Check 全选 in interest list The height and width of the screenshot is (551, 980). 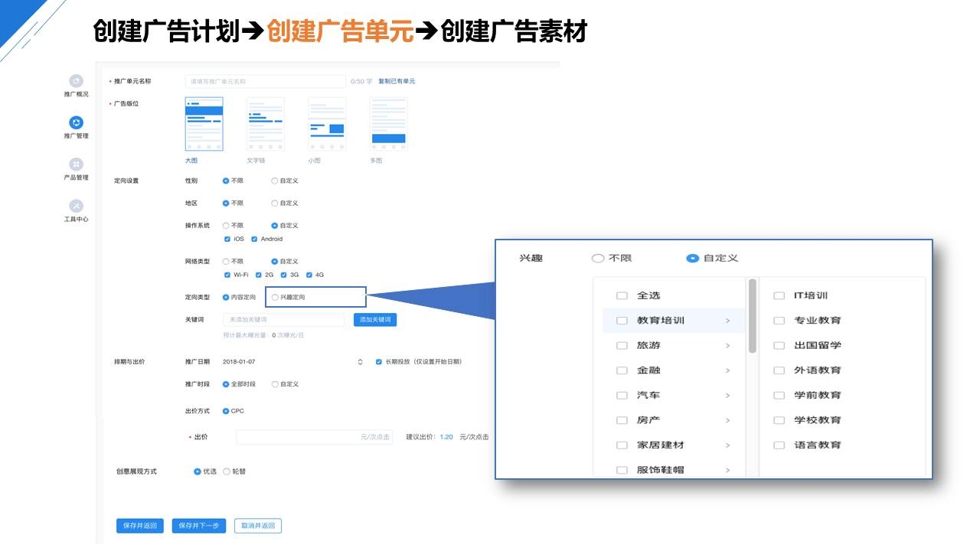click(x=622, y=295)
